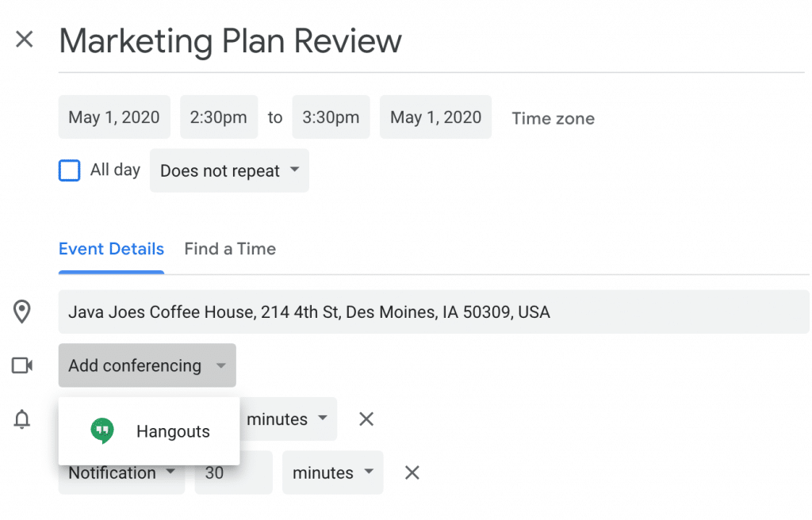Click the Java Joes Coffee House location field

(x=433, y=312)
